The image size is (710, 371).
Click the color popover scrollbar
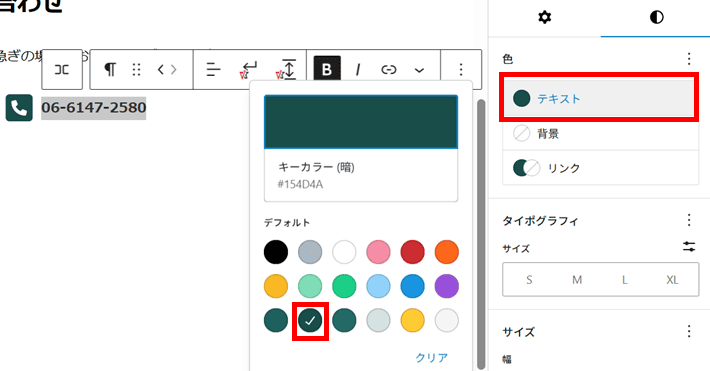pyautogui.click(x=481, y=234)
